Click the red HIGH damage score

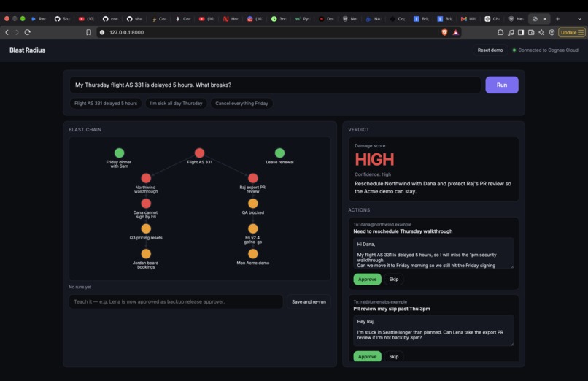coord(374,160)
